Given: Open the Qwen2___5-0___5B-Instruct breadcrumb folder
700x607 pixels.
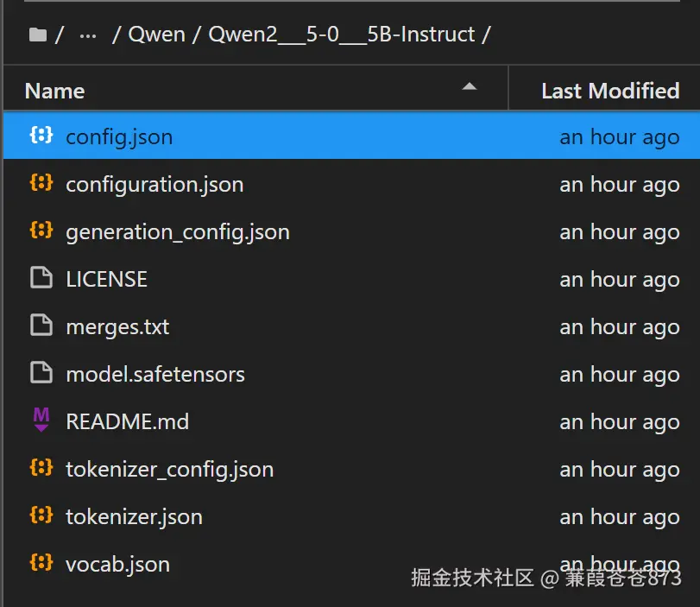Looking at the screenshot, I should coord(342,35).
